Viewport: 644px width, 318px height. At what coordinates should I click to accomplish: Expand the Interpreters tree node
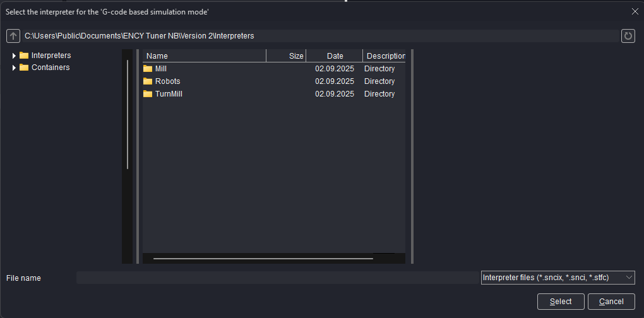[14, 56]
